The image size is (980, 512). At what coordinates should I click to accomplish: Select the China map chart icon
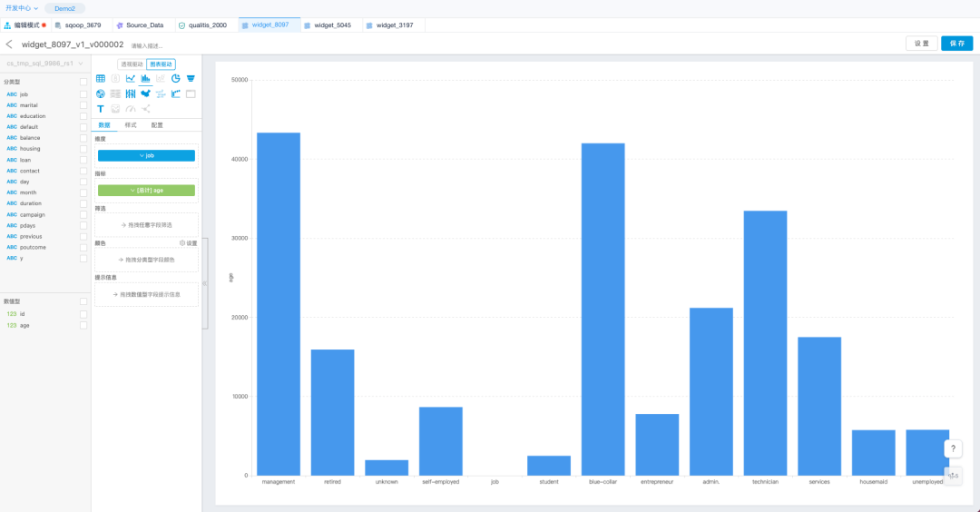(x=145, y=94)
